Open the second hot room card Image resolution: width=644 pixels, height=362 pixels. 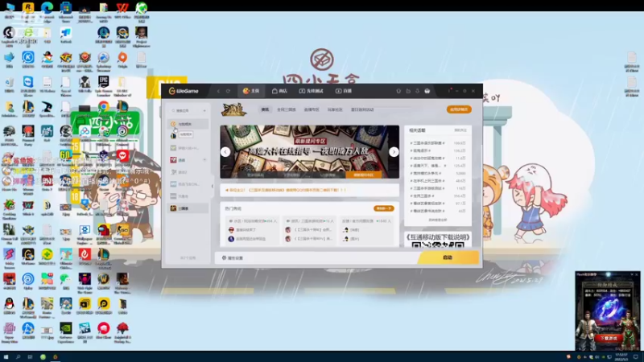(310, 230)
